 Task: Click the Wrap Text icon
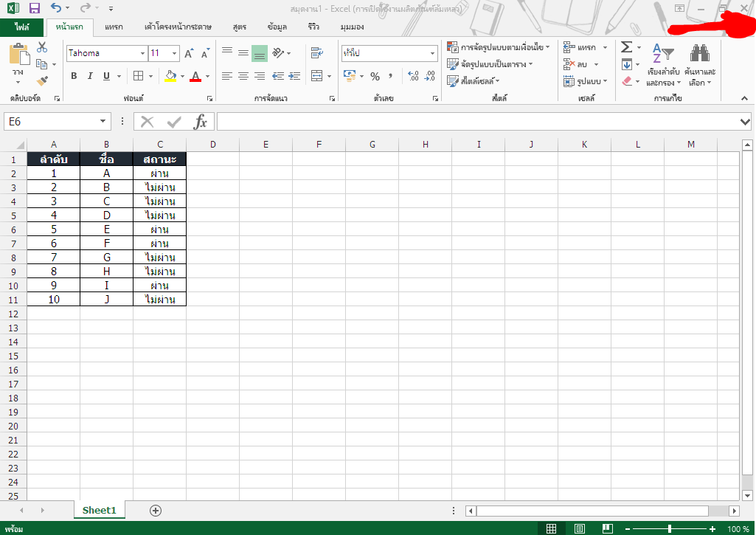click(x=316, y=52)
